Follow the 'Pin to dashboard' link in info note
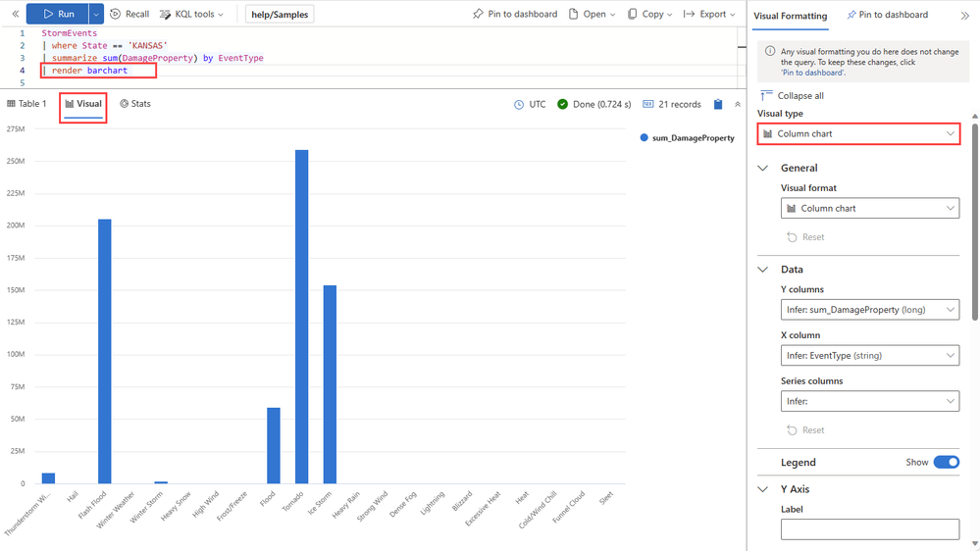Screen dimensions: 980x551 (812, 73)
